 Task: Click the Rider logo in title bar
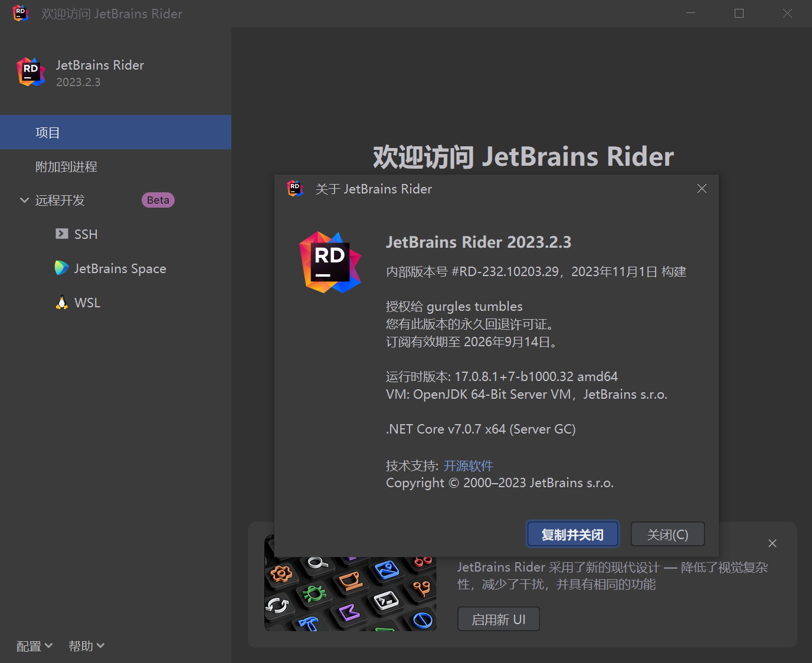(x=20, y=13)
